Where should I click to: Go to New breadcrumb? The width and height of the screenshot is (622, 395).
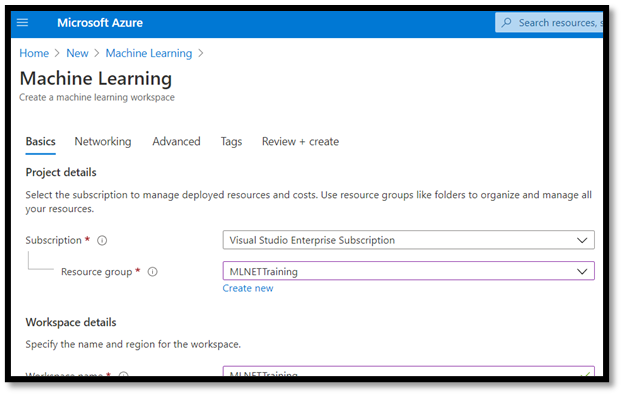point(77,53)
